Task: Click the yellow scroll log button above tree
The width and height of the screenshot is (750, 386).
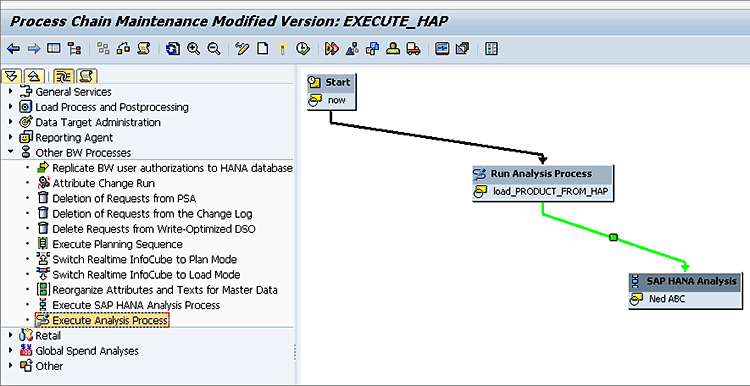Action: pyautogui.click(x=87, y=76)
